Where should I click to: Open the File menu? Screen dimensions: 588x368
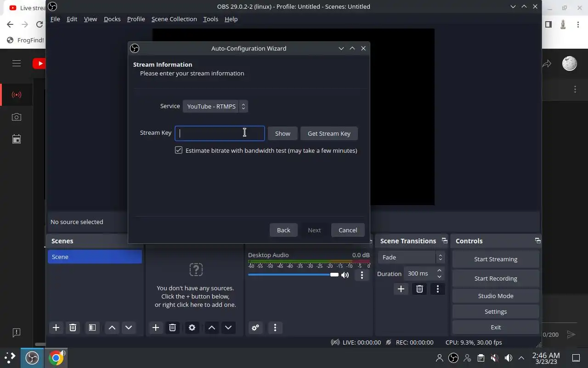pos(55,19)
